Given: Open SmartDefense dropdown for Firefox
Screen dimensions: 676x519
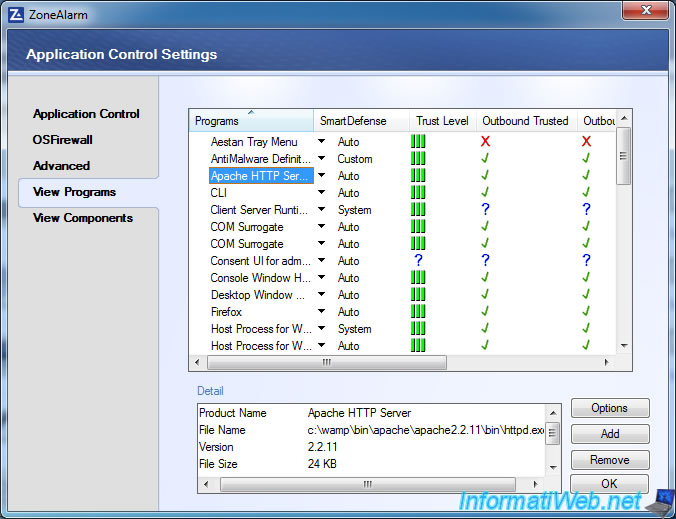Looking at the screenshot, I should 322,312.
